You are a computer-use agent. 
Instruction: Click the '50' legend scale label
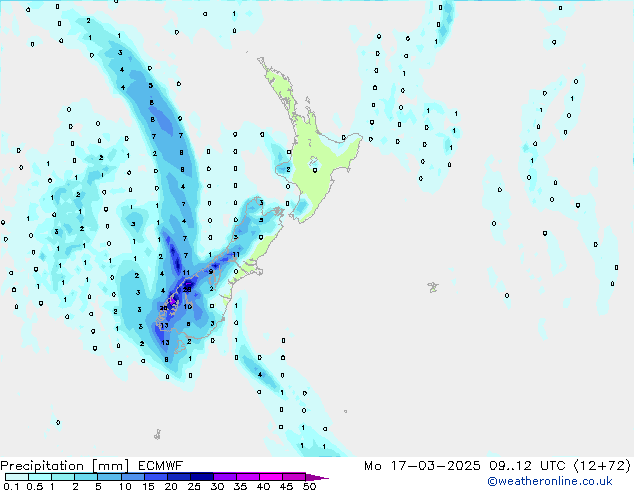pyautogui.click(x=309, y=486)
